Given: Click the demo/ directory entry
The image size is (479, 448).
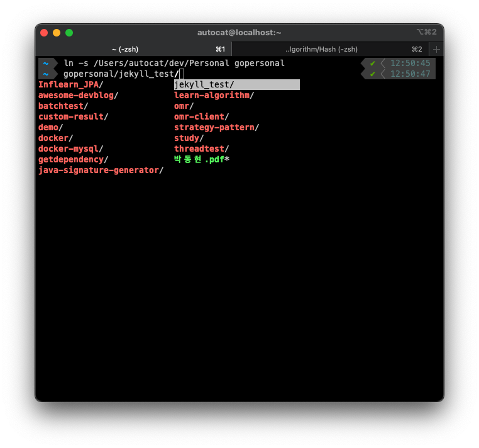Looking at the screenshot, I should coord(51,128).
